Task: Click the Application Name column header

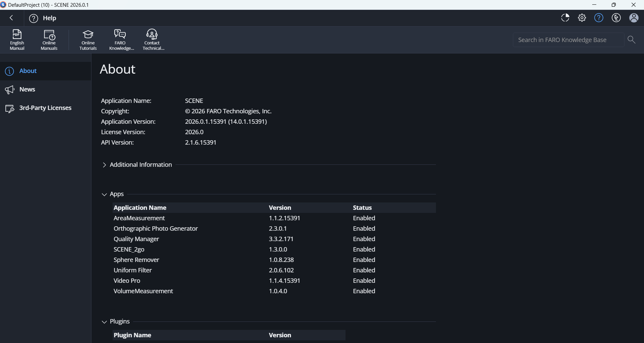Action: [x=140, y=208]
